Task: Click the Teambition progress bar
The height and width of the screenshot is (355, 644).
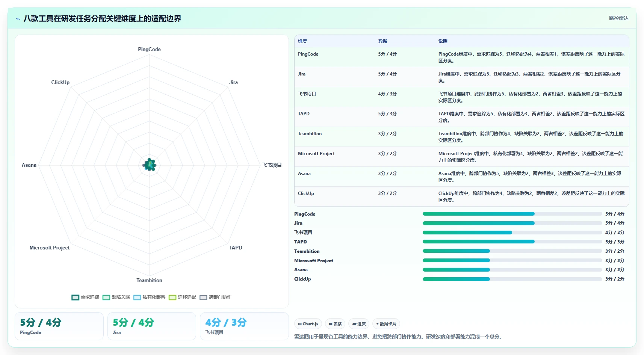Action: (x=512, y=251)
